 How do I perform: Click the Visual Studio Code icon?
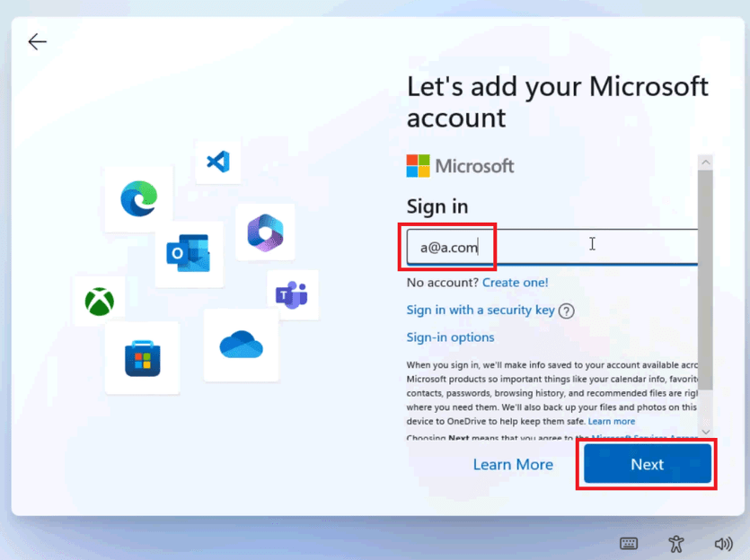[x=218, y=162]
